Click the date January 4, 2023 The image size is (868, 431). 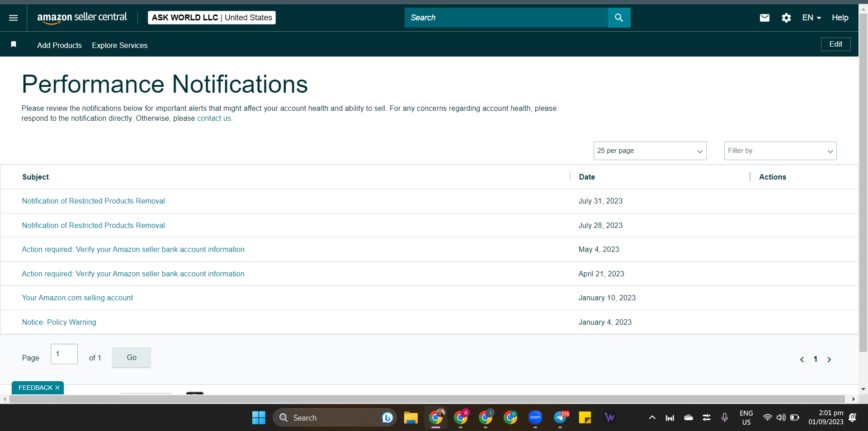[x=605, y=322]
